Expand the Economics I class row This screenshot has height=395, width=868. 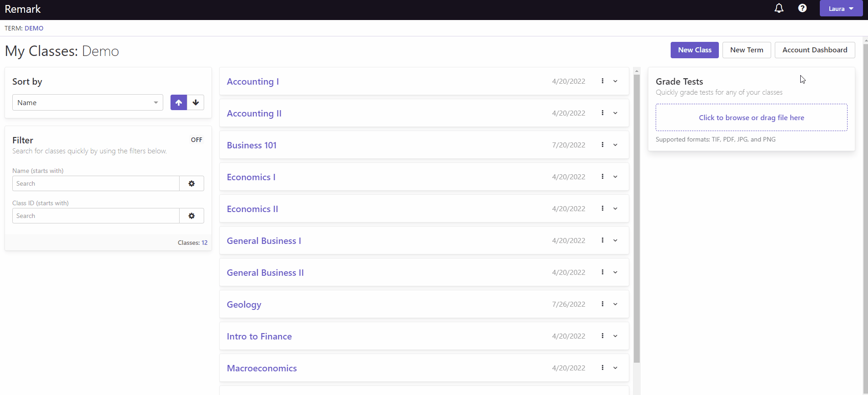pyautogui.click(x=615, y=177)
